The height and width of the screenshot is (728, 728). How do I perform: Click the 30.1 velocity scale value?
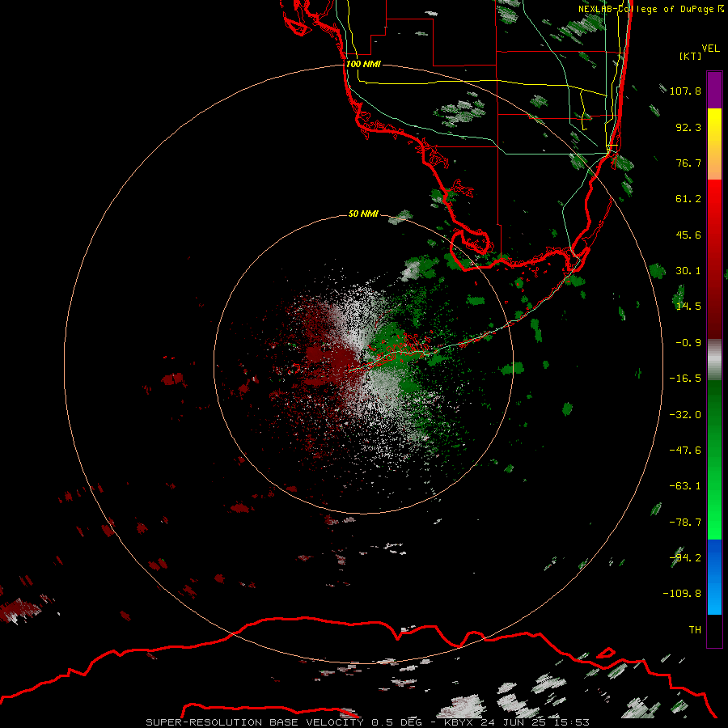[688, 271]
